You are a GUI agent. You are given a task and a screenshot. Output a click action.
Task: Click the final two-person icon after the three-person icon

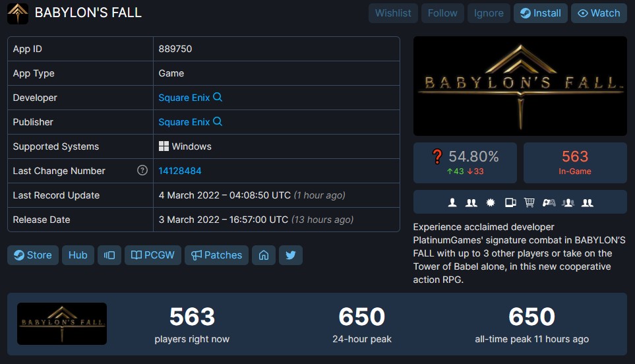(x=588, y=202)
